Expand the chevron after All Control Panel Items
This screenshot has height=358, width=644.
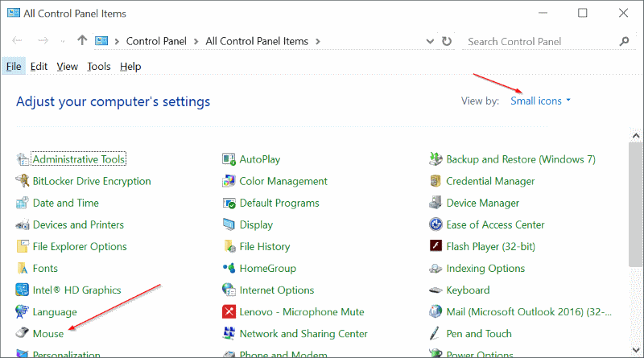tap(318, 42)
